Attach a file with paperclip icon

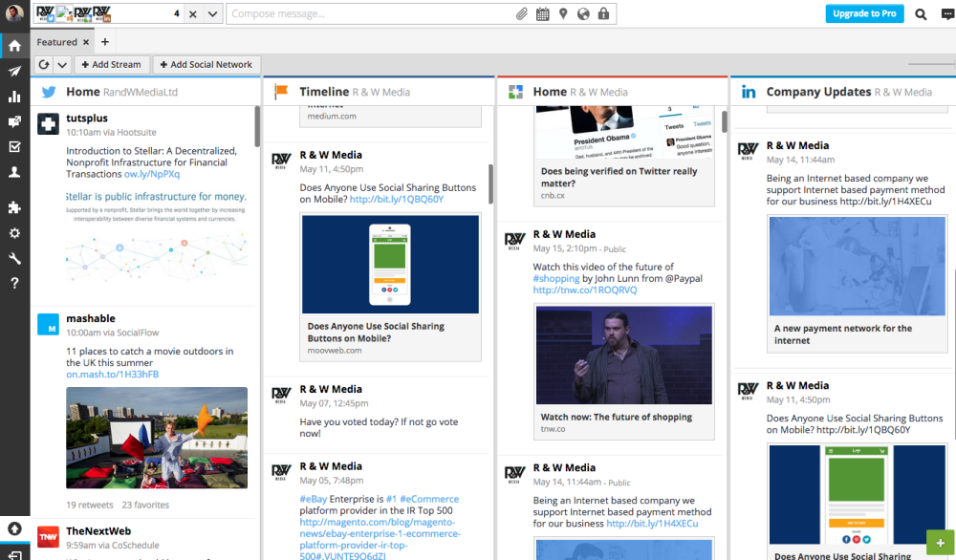tap(521, 14)
